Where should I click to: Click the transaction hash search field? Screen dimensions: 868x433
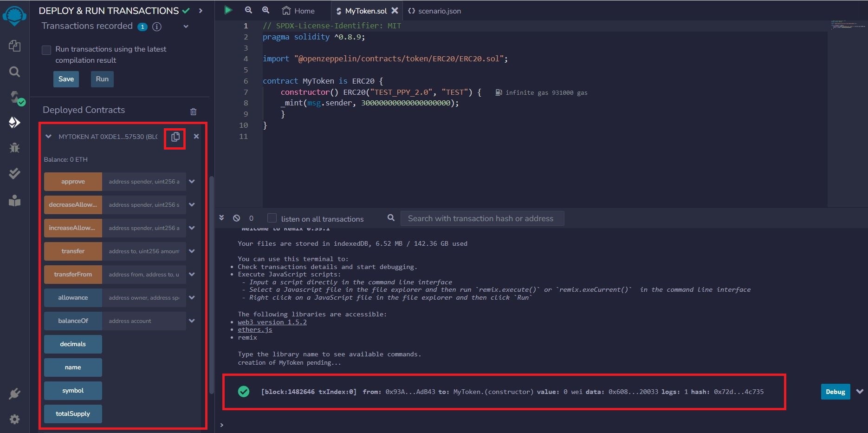[x=482, y=218]
